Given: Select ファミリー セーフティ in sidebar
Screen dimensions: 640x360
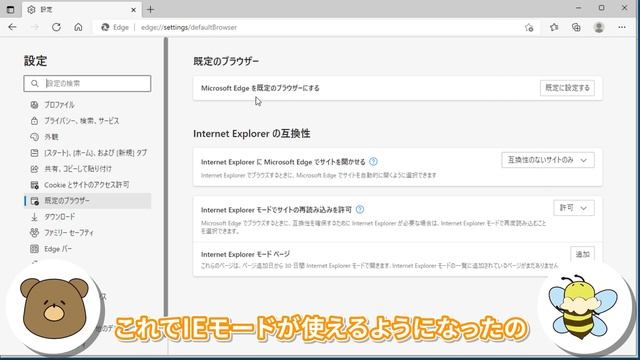Looking at the screenshot, I should [87, 233].
